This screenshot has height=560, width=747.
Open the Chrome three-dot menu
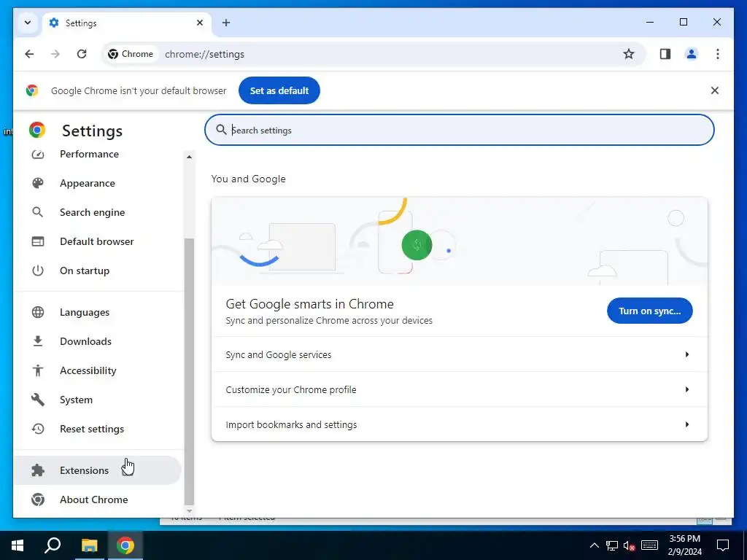coord(718,54)
